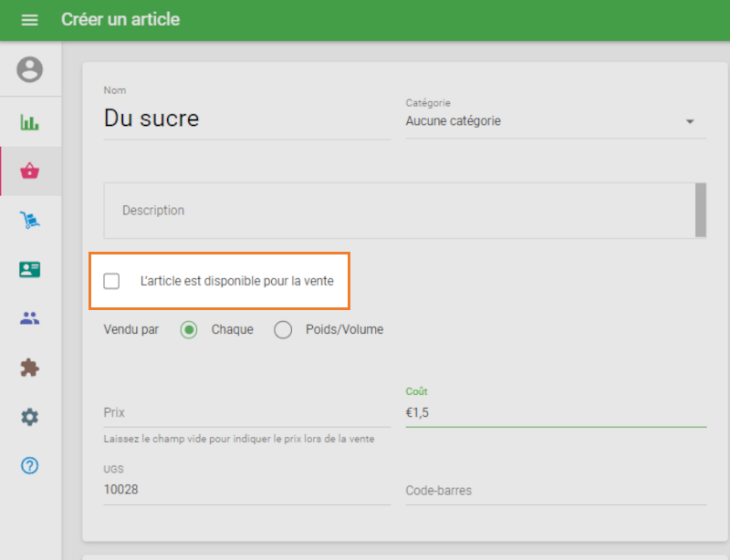Click the Créer un article title
Screen dimensions: 730x560
tap(120, 18)
